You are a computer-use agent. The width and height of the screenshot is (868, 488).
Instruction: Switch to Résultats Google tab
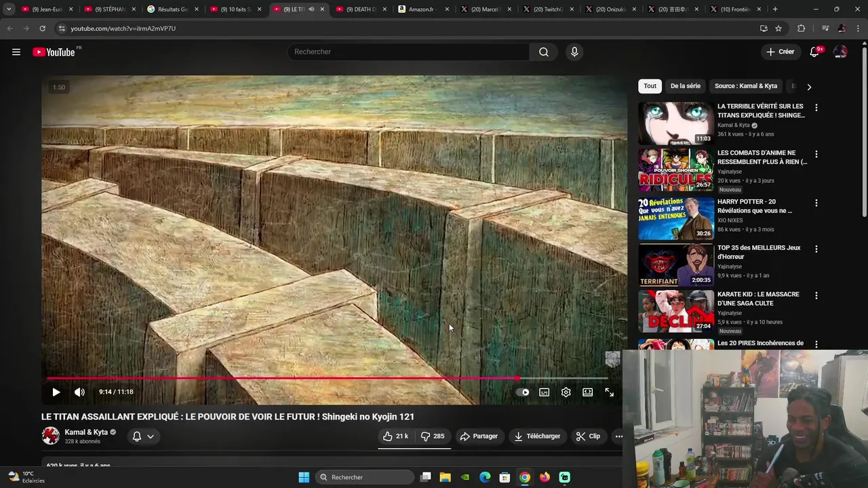(x=172, y=9)
